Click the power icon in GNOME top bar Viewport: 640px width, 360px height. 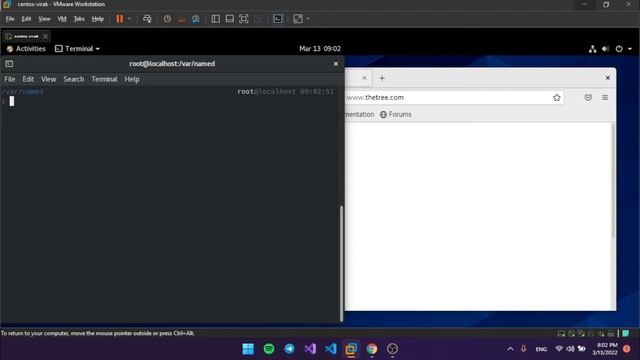click(x=619, y=49)
